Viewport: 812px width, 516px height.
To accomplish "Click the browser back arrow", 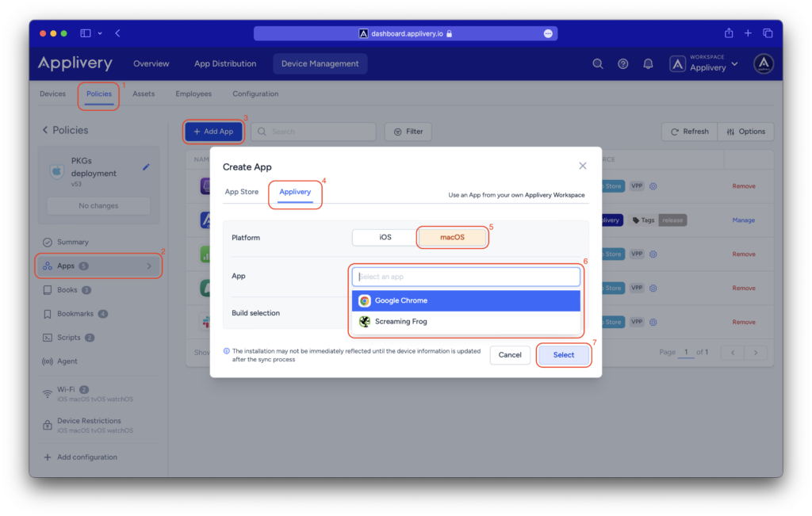I will 118,33.
